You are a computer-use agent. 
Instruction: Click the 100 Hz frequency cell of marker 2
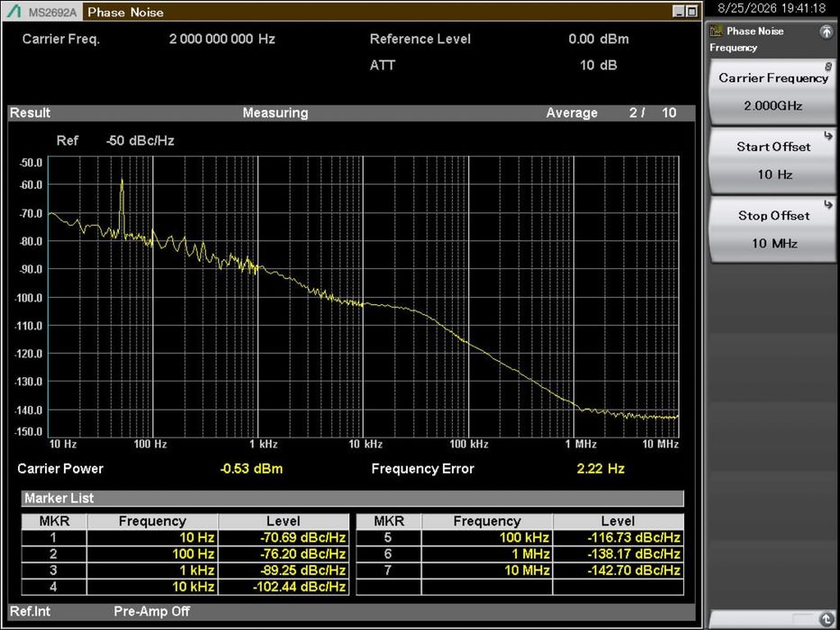tap(152, 553)
